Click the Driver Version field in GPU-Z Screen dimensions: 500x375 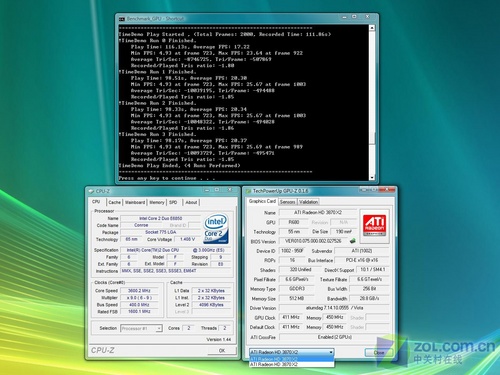click(x=334, y=308)
